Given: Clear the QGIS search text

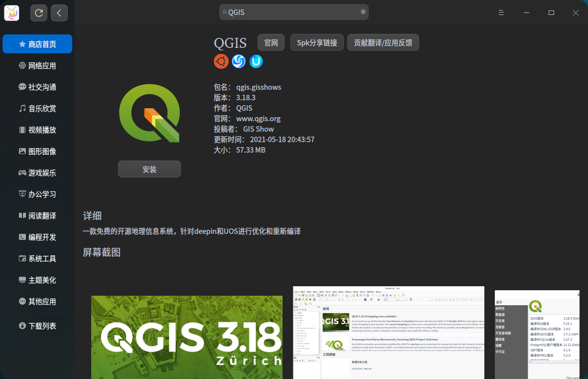Looking at the screenshot, I should (363, 12).
